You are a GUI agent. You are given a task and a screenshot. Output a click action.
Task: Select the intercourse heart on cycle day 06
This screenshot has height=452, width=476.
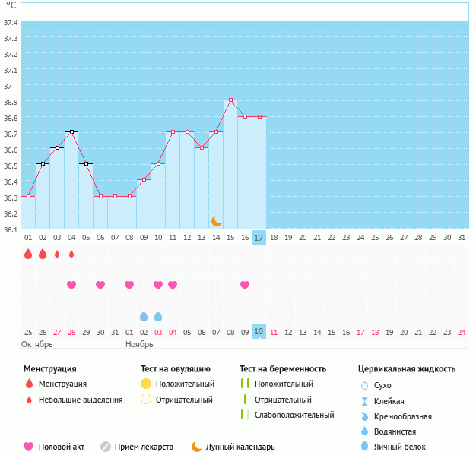[x=100, y=285]
